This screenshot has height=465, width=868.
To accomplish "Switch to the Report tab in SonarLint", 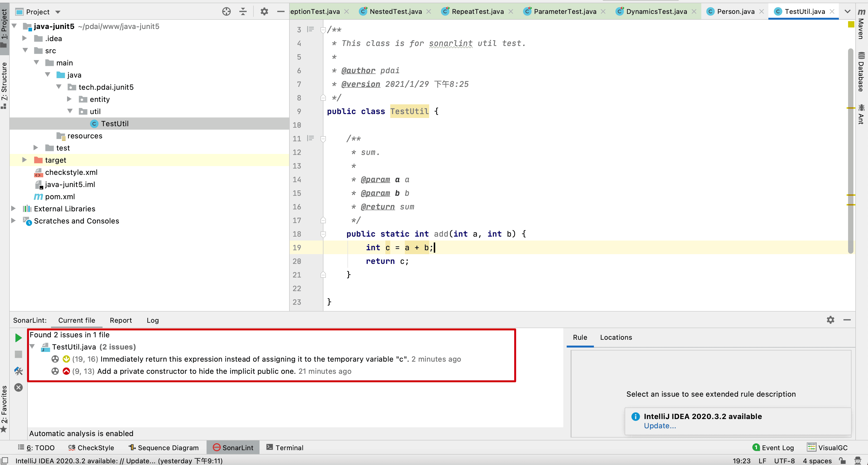I will [x=121, y=320].
